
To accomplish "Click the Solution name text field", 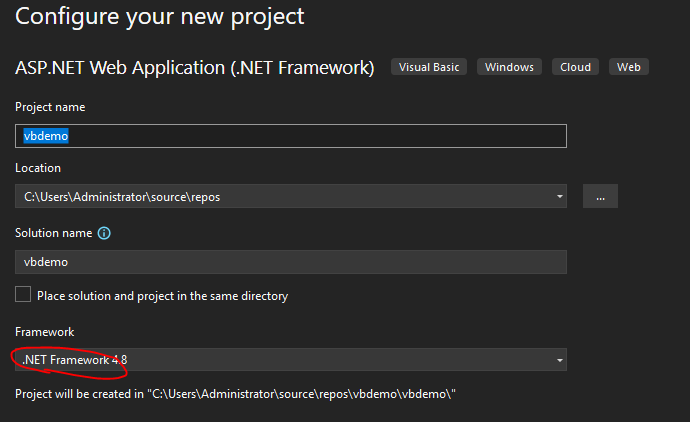I will (x=291, y=262).
